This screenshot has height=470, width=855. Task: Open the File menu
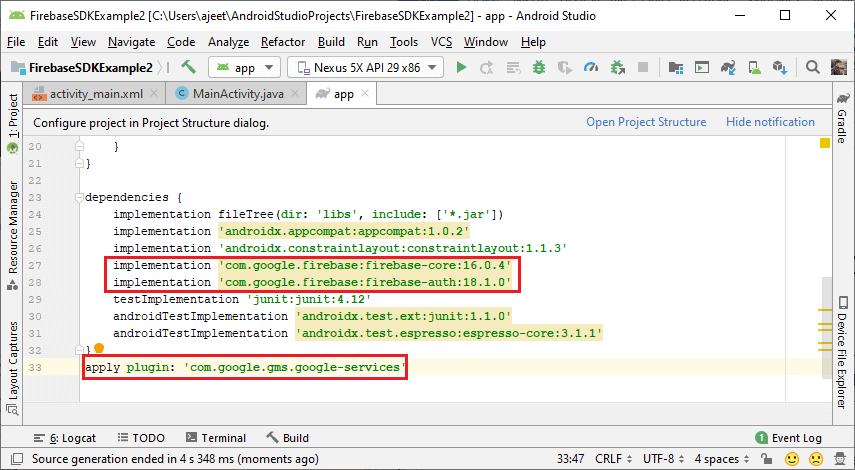16,42
